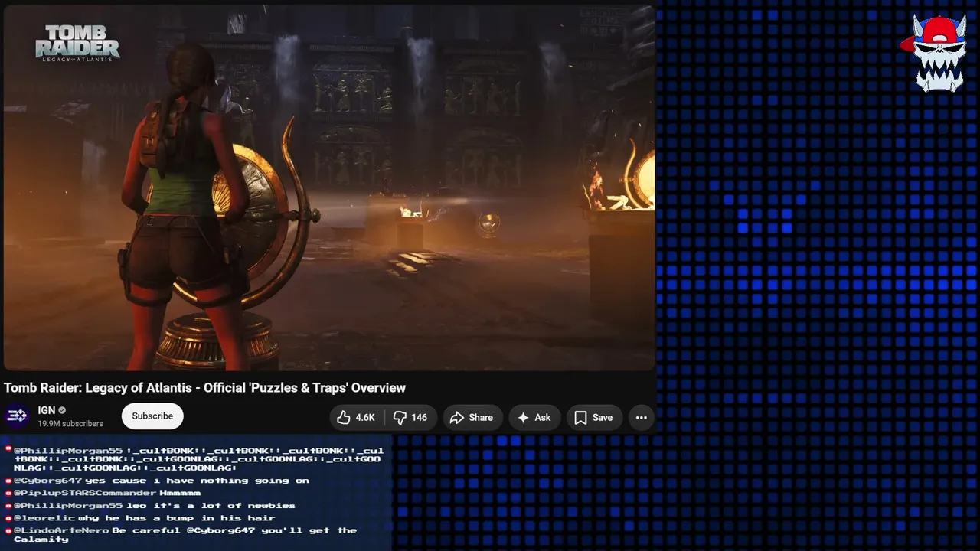Viewport: 980px width, 551px height.
Task: Open the Ask AI feature
Action: [534, 417]
